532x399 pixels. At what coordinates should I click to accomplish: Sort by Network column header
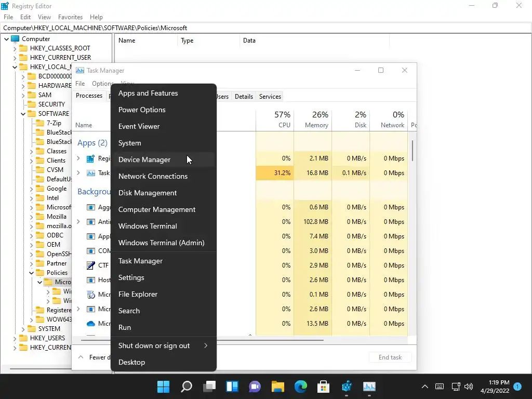coord(389,120)
